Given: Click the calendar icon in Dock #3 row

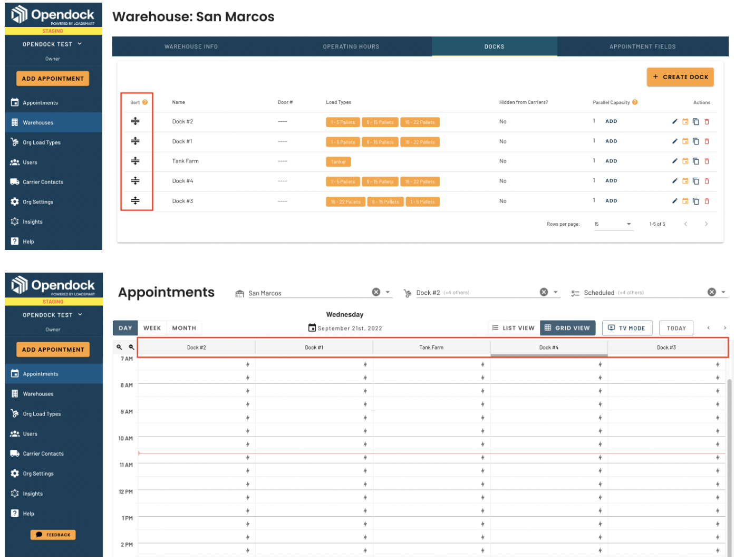Looking at the screenshot, I should coord(685,201).
